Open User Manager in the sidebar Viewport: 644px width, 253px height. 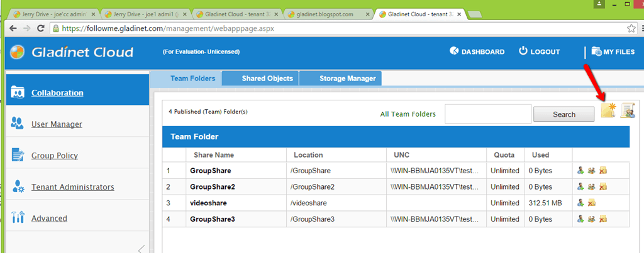point(57,124)
